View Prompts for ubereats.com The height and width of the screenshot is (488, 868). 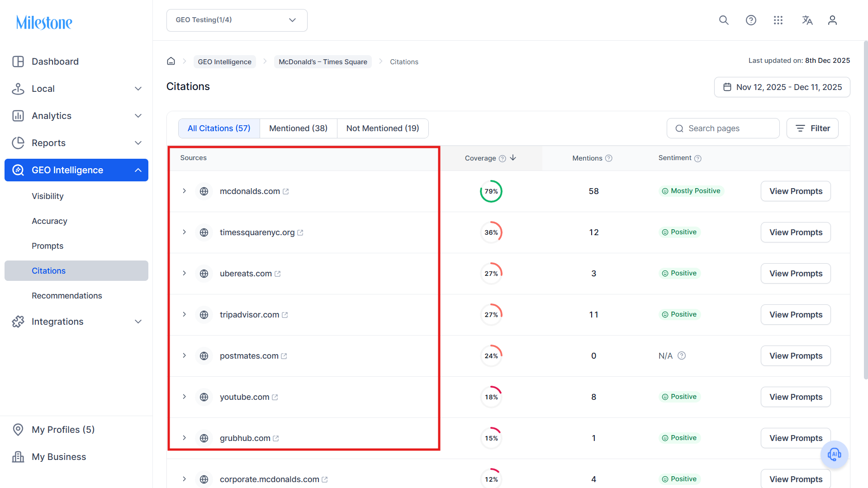796,274
